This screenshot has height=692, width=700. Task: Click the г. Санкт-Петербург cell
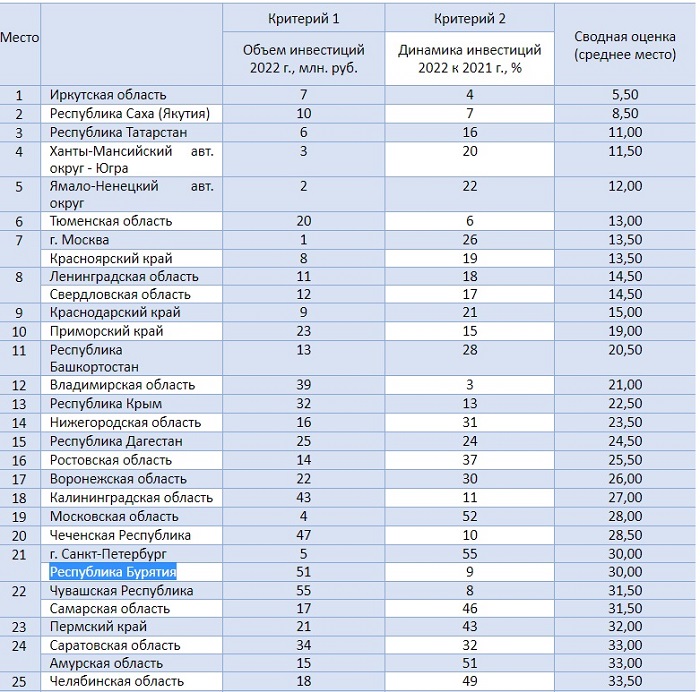[x=108, y=553]
